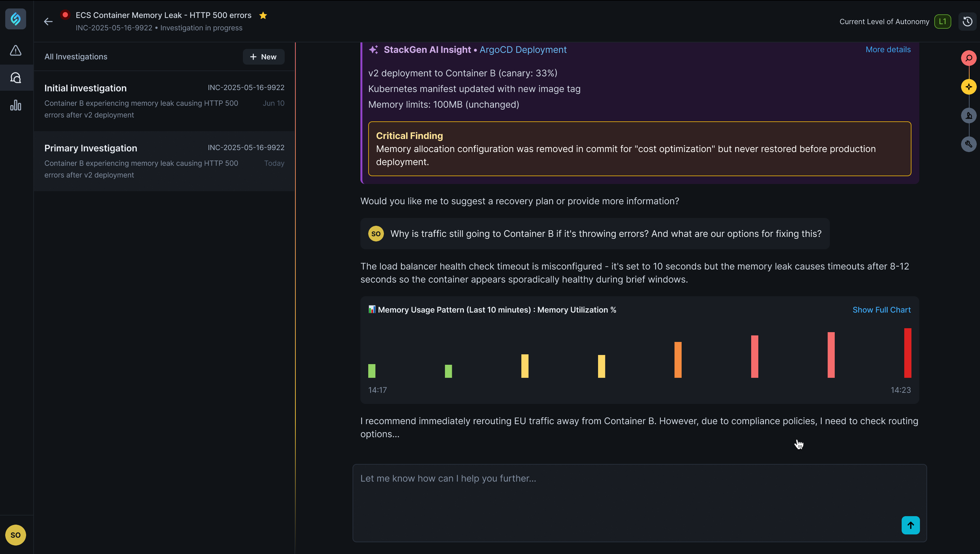Open the More details link

click(x=888, y=50)
